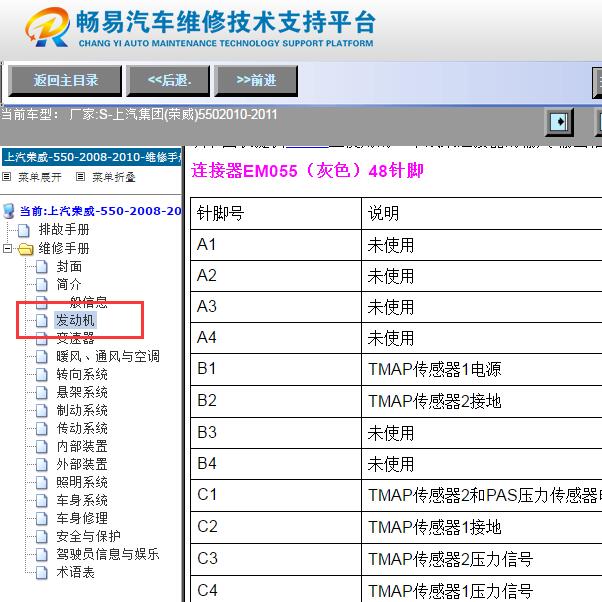The width and height of the screenshot is (602, 602).
Task: Click the page icon beside 转向系统
Action: [x=41, y=375]
